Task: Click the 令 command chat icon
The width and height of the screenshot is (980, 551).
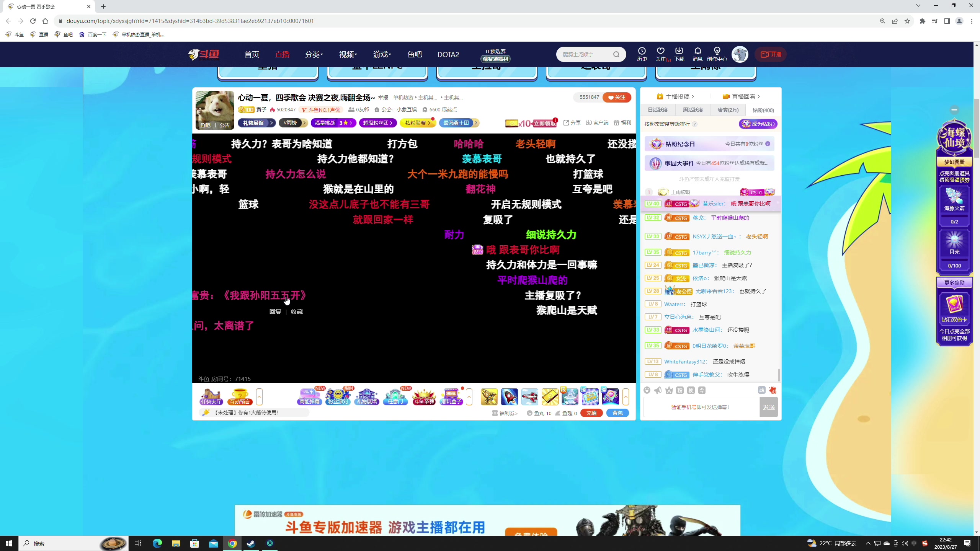Action: point(702,390)
